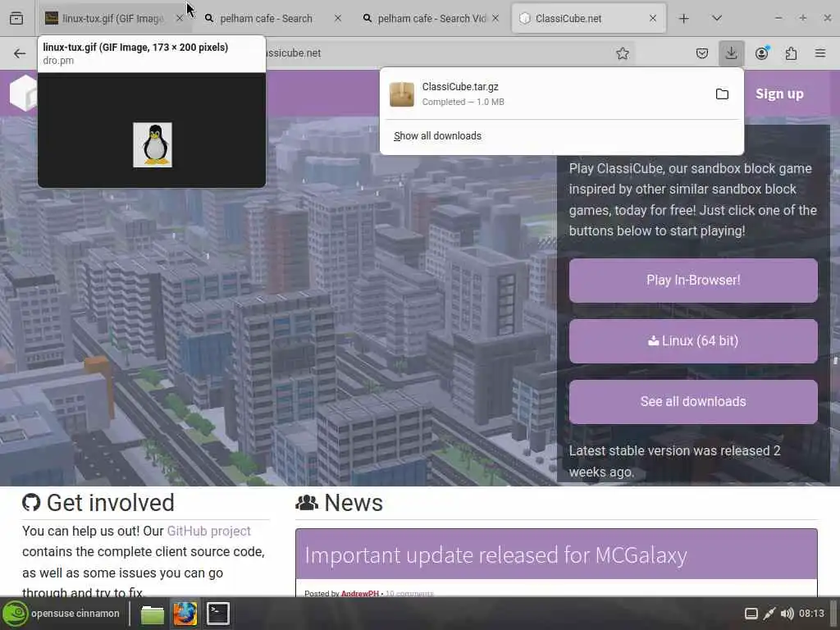Download via the Linux (64 bit) button
Screen dimensions: 840x630
693,340
